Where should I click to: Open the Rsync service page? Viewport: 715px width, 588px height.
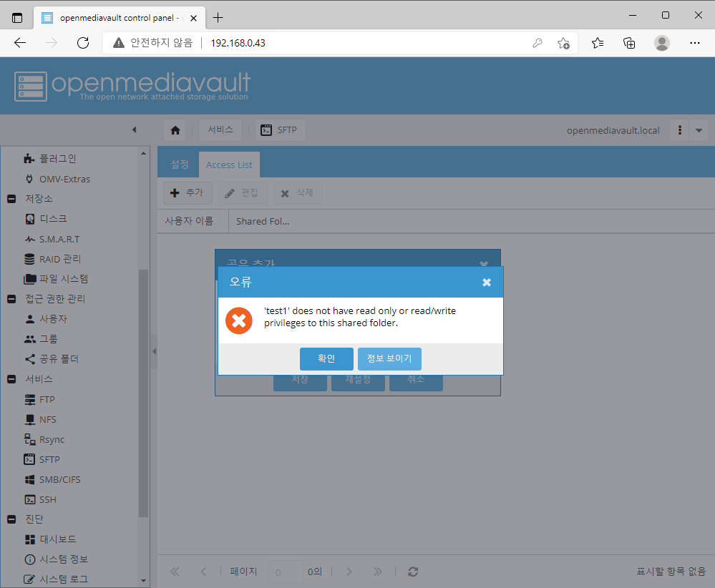pyautogui.click(x=44, y=439)
